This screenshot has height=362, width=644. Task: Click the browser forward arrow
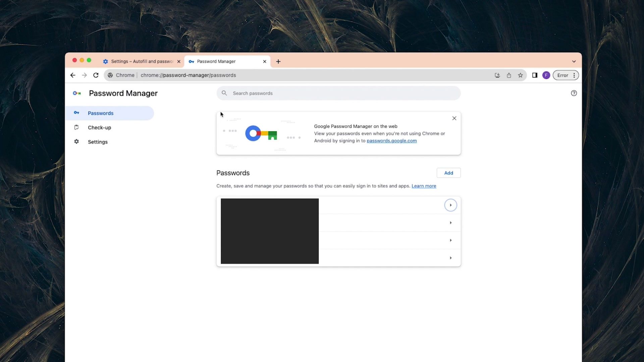[84, 75]
